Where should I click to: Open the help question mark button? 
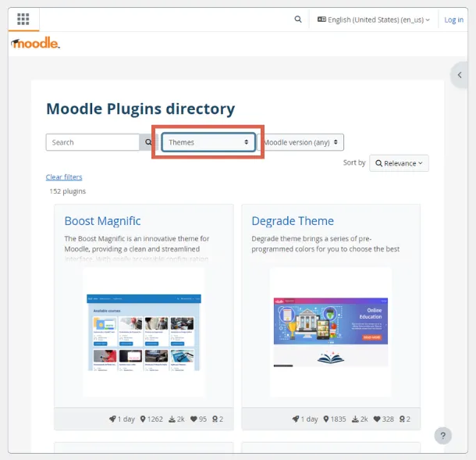(x=443, y=436)
